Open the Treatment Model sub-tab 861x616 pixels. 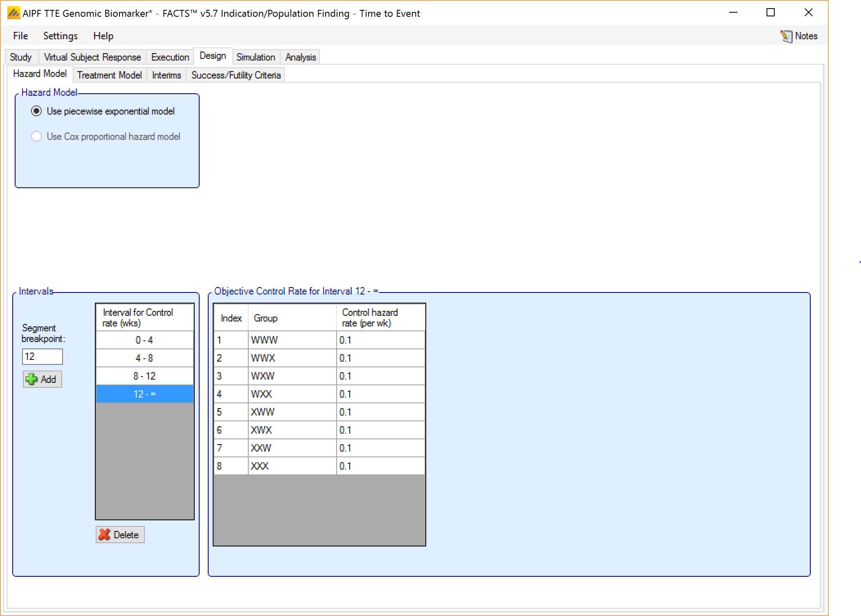click(x=109, y=75)
